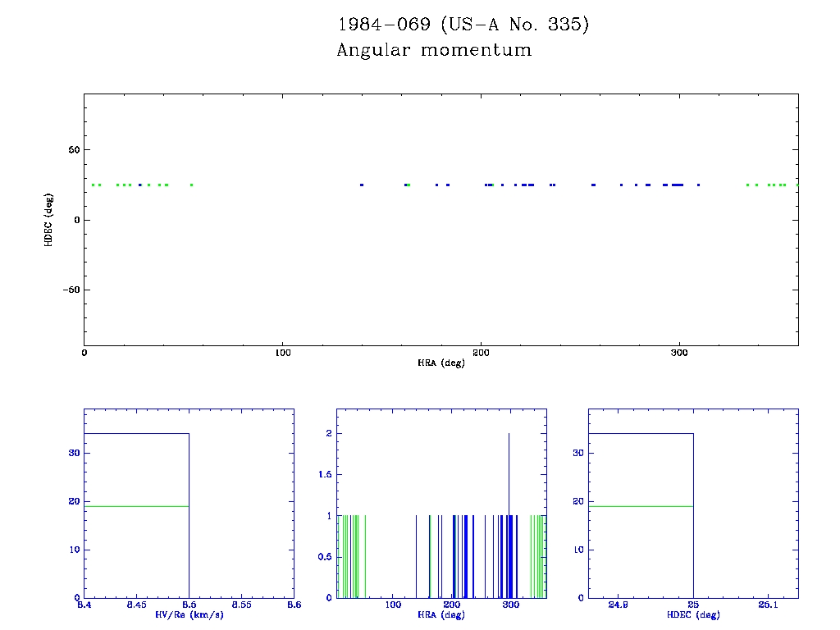This screenshot has height=630, width=840.
Task: Click the "1.5" tick label on HRA histogram
Action: pos(326,474)
